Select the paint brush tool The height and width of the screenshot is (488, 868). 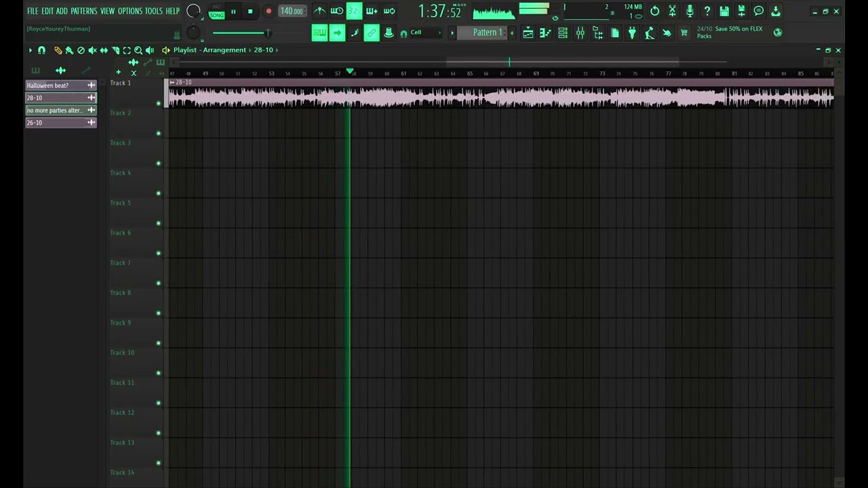[x=69, y=50]
